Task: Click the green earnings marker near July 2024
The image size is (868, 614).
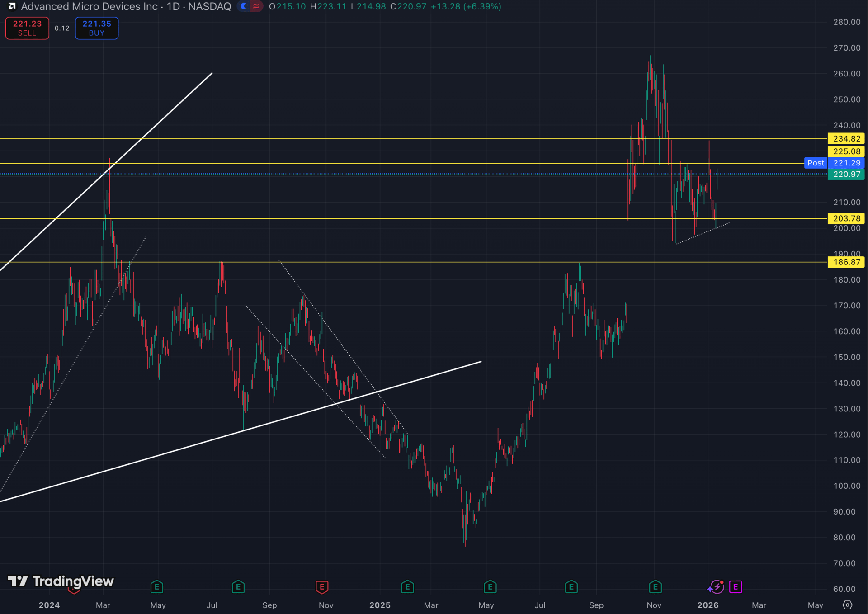Action: click(238, 587)
